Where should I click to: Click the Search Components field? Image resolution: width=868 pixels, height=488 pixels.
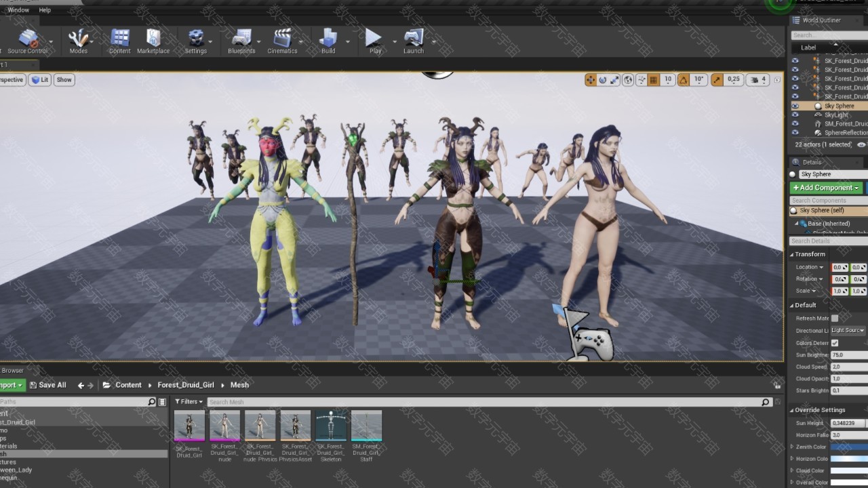[x=829, y=201]
